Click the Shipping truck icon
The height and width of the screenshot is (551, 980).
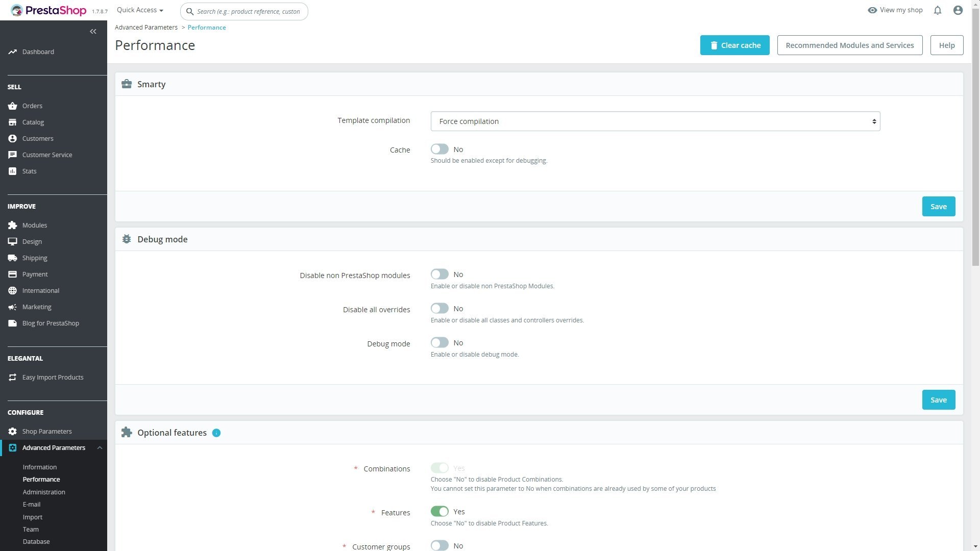(12, 258)
